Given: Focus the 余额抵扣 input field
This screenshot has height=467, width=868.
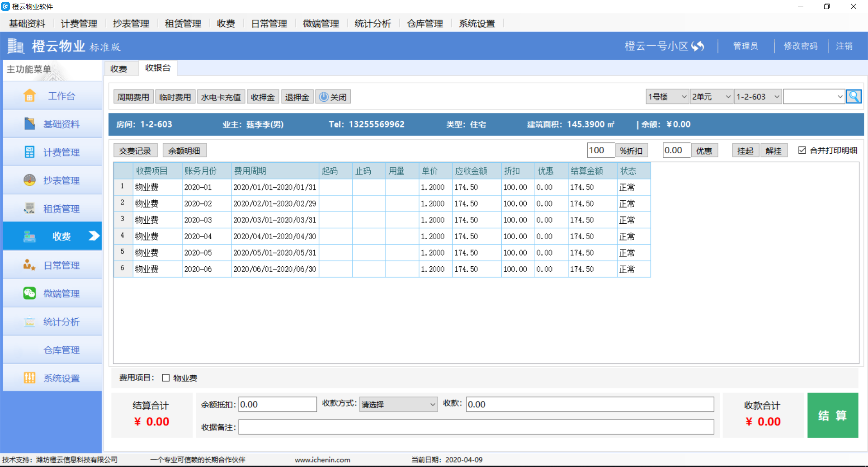Looking at the screenshot, I should 278,404.
